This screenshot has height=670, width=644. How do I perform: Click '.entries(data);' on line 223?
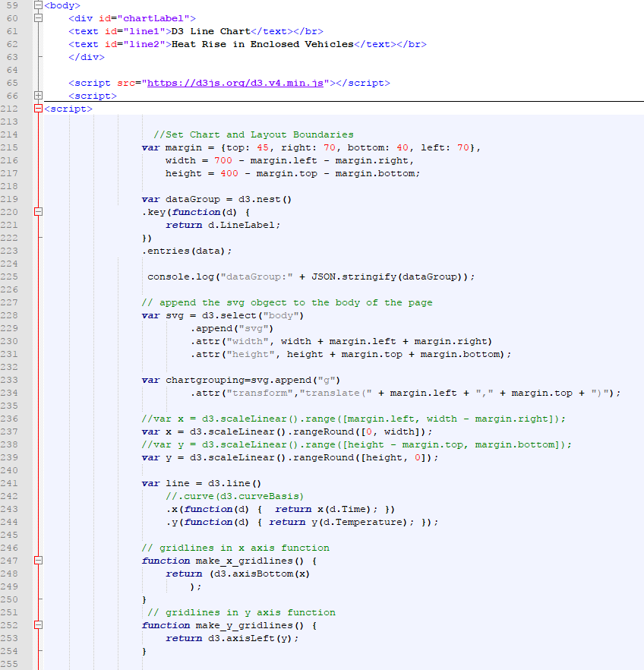pyautogui.click(x=187, y=251)
